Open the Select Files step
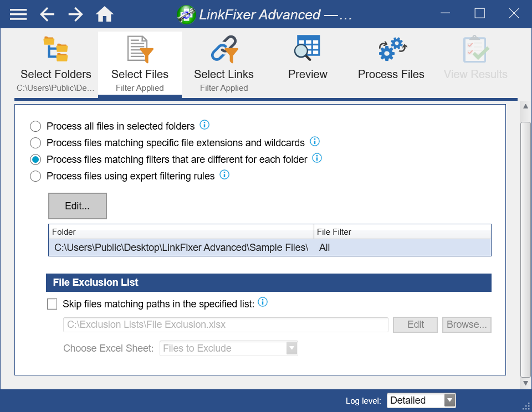532x412 pixels. (x=140, y=64)
